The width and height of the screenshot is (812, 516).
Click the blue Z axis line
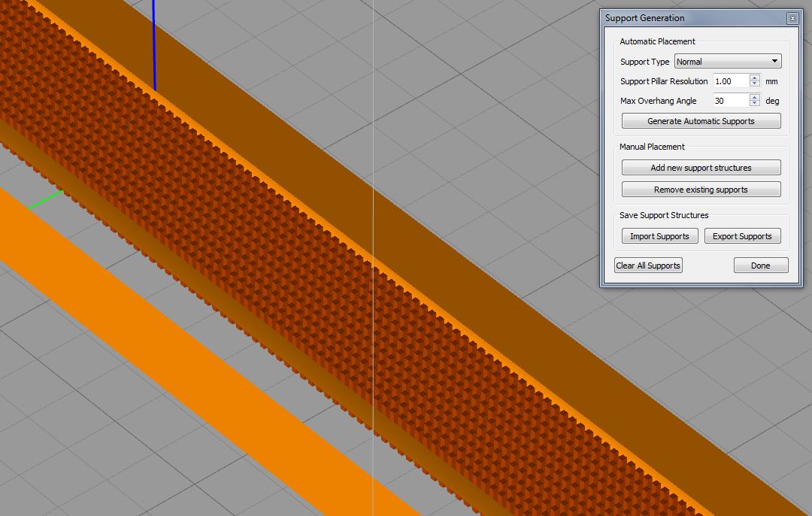(x=154, y=47)
